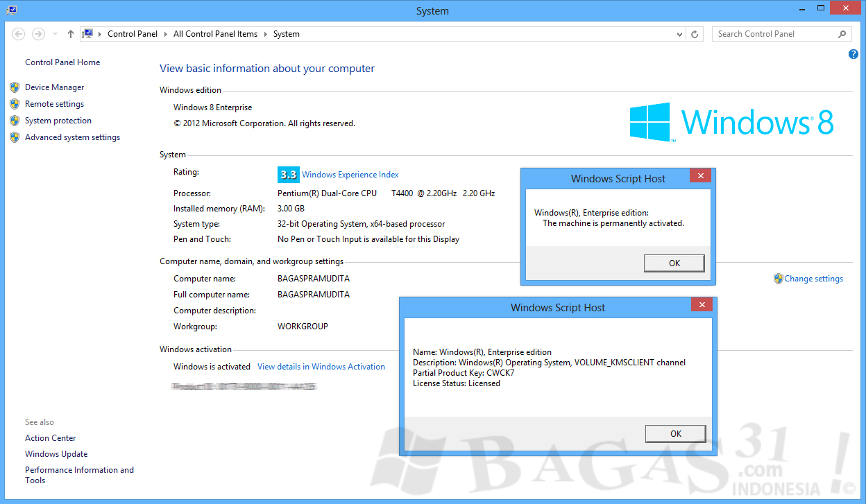Select the System breadcrumb
Viewport: 866px width, 504px height.
click(x=287, y=34)
